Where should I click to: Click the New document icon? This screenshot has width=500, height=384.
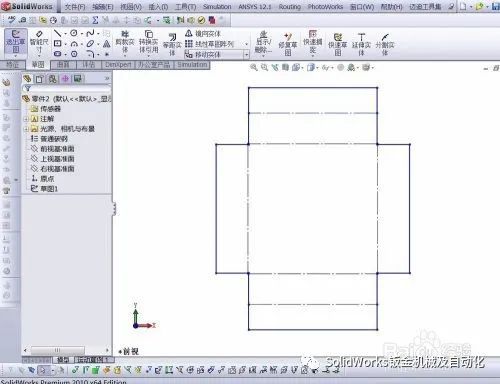[x=463, y=6]
